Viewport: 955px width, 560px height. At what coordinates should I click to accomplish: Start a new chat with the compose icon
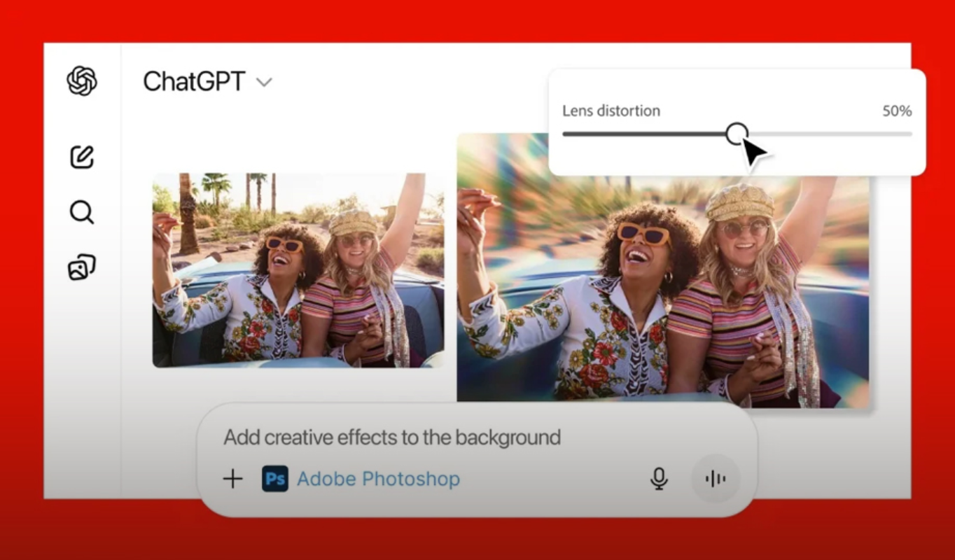(x=82, y=157)
